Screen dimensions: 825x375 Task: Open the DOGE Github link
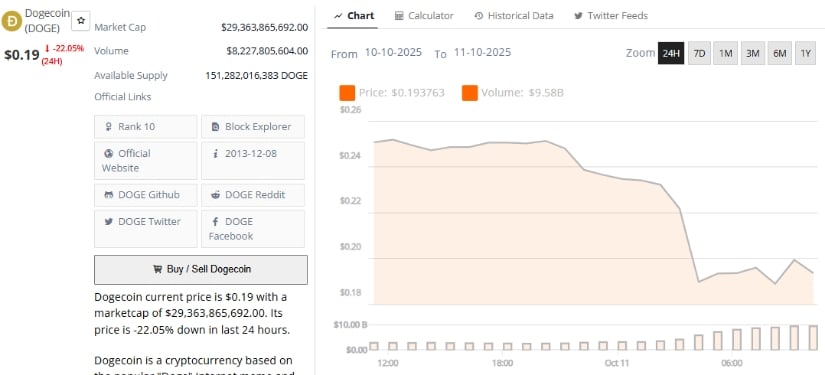tap(146, 195)
